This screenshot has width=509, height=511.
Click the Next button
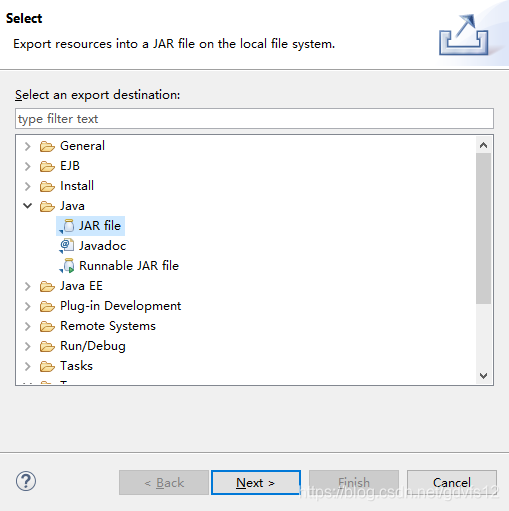[256, 482]
